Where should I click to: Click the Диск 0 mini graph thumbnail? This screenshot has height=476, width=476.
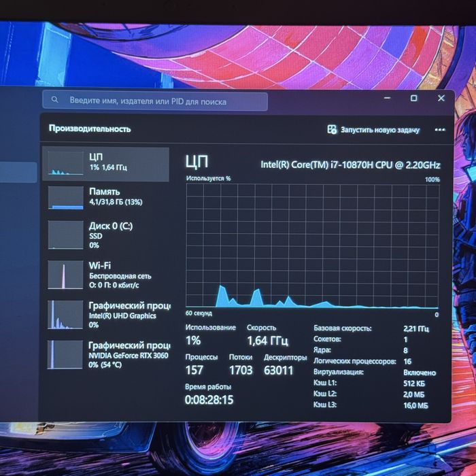point(65,235)
